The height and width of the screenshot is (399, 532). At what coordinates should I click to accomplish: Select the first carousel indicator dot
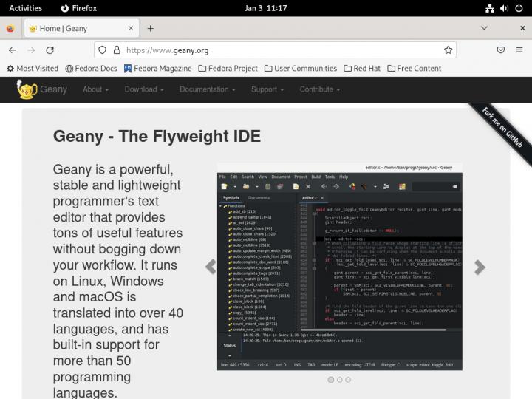pyautogui.click(x=330, y=380)
